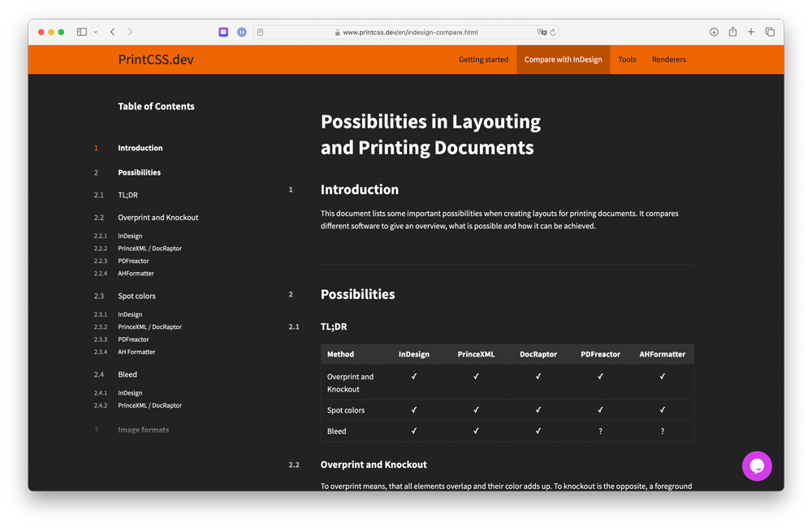Click the Introduction section heading

[360, 189]
